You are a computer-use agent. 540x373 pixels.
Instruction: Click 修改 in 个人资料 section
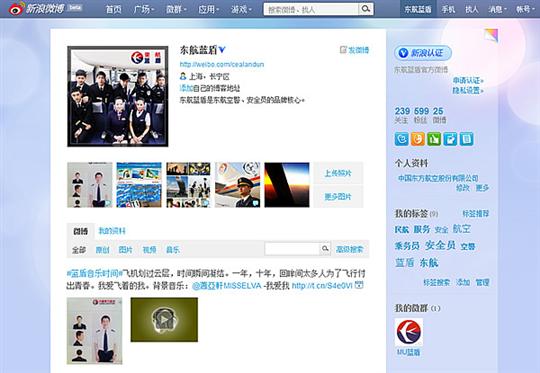pos(463,188)
